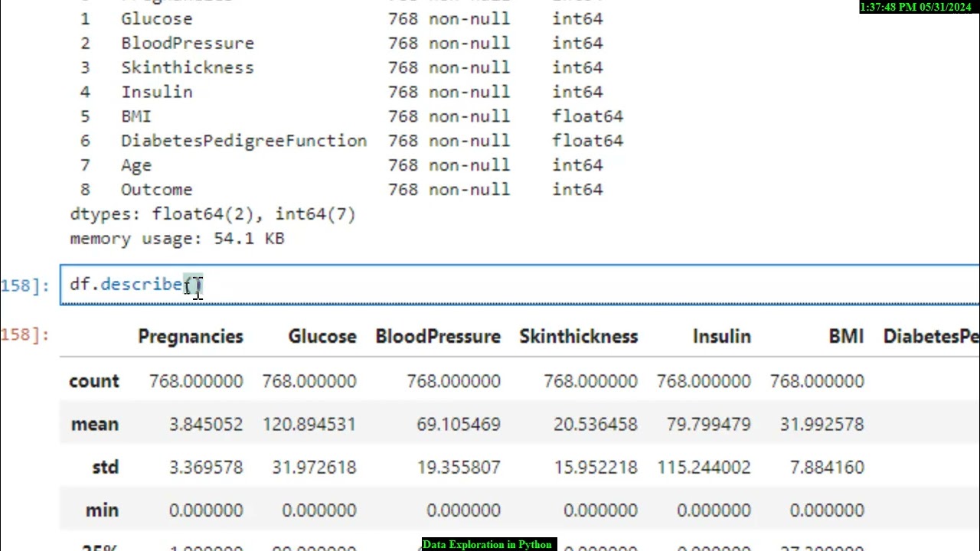Click the Outcome row in info output
The height and width of the screenshot is (551, 980).
[341, 190]
